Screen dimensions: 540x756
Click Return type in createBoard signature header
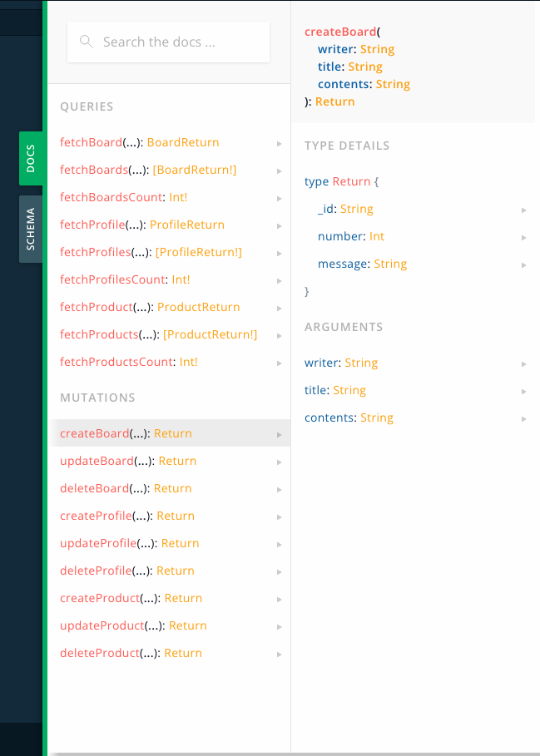pyautogui.click(x=335, y=101)
